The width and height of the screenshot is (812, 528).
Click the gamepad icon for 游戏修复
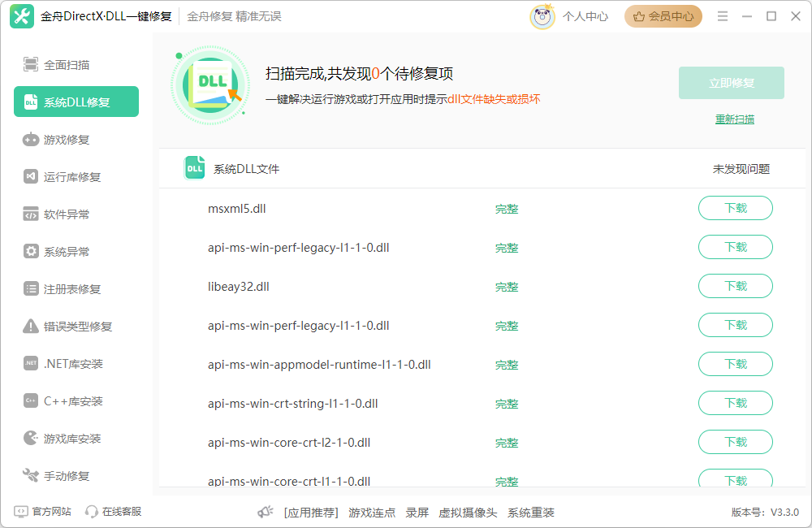tap(31, 140)
